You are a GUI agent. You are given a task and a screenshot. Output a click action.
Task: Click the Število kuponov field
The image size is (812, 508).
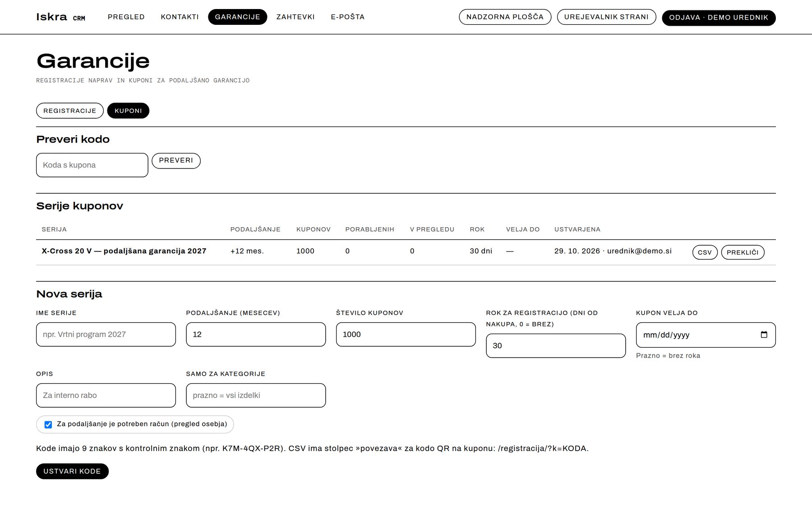tap(406, 334)
